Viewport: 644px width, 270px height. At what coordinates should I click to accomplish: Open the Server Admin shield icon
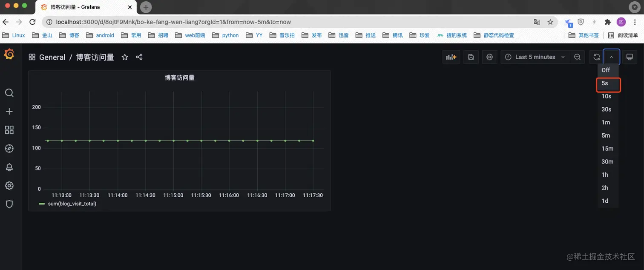[9, 204]
